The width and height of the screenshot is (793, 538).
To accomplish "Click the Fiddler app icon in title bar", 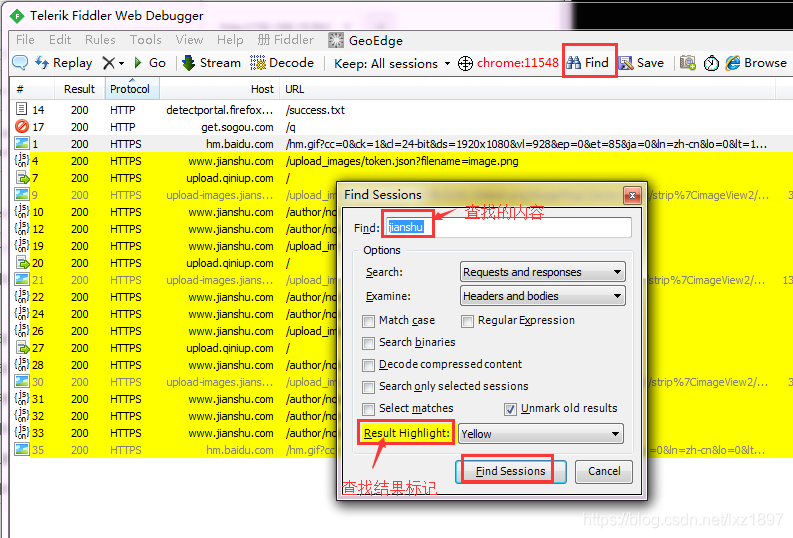I will click(x=17, y=16).
